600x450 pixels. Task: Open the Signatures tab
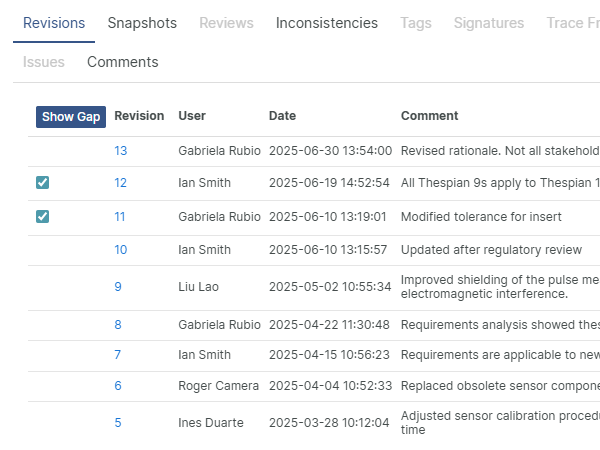pos(488,23)
